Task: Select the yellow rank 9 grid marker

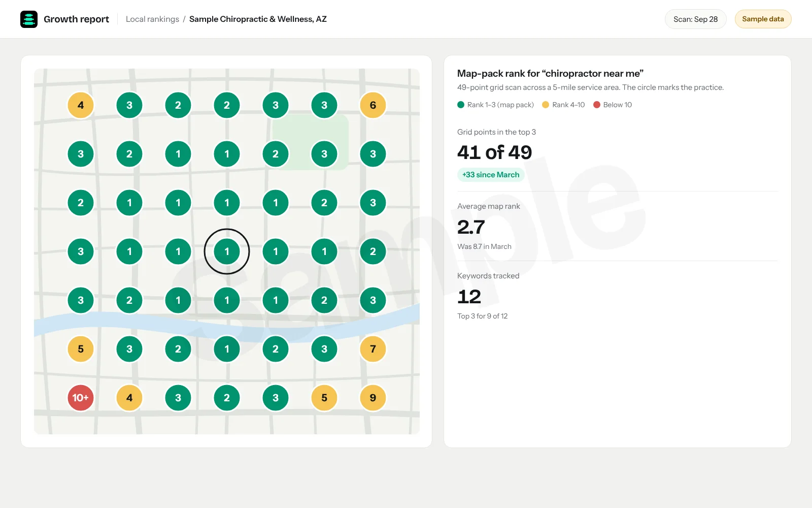Action: pos(373,398)
